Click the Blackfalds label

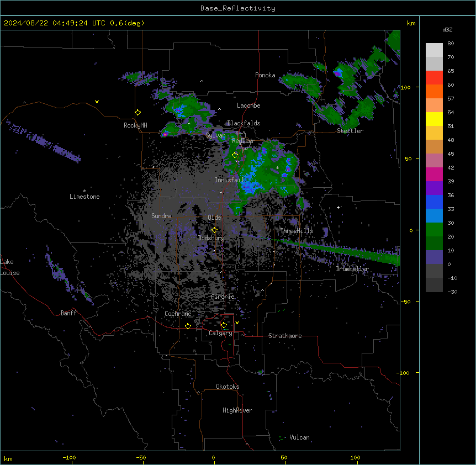click(x=244, y=123)
